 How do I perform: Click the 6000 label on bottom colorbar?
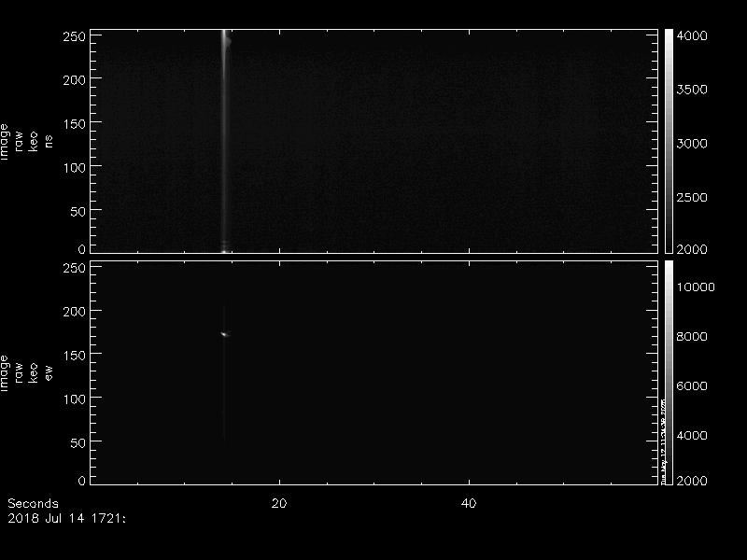tap(692, 385)
